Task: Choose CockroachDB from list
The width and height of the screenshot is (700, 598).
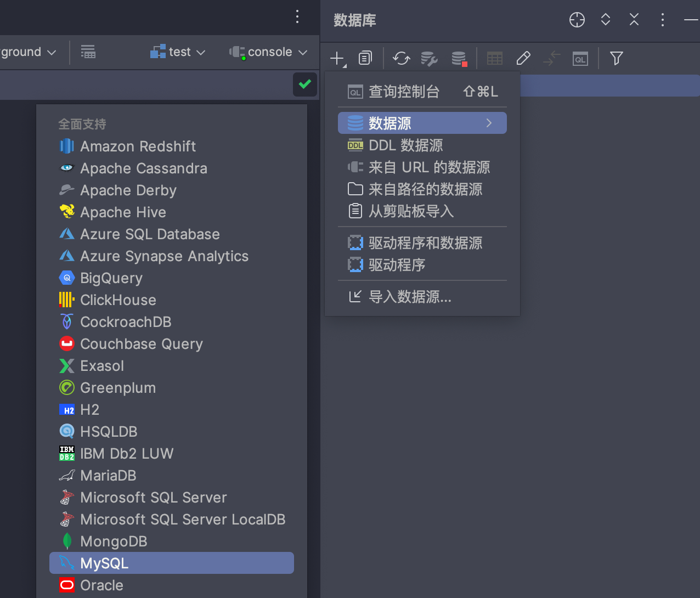Action: point(172,321)
